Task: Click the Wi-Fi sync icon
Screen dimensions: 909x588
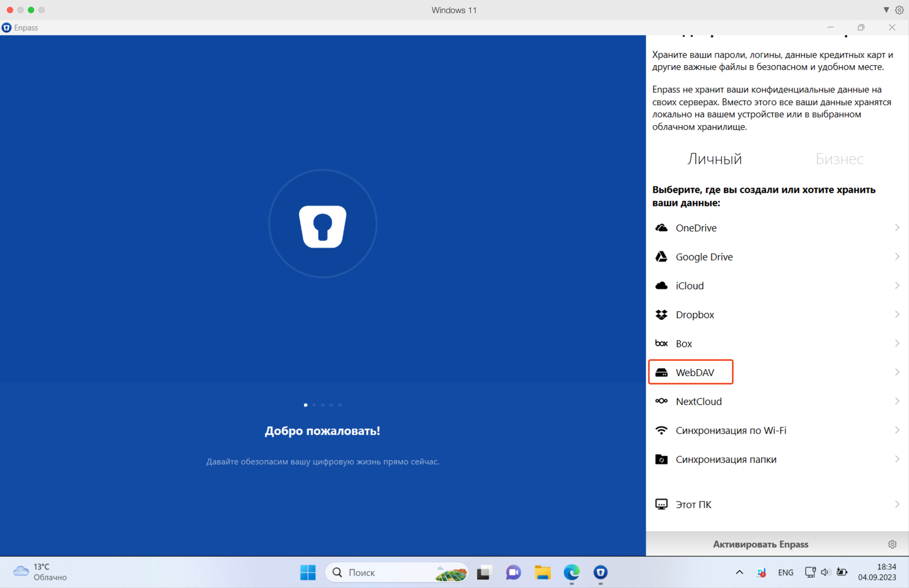Action: (x=661, y=430)
